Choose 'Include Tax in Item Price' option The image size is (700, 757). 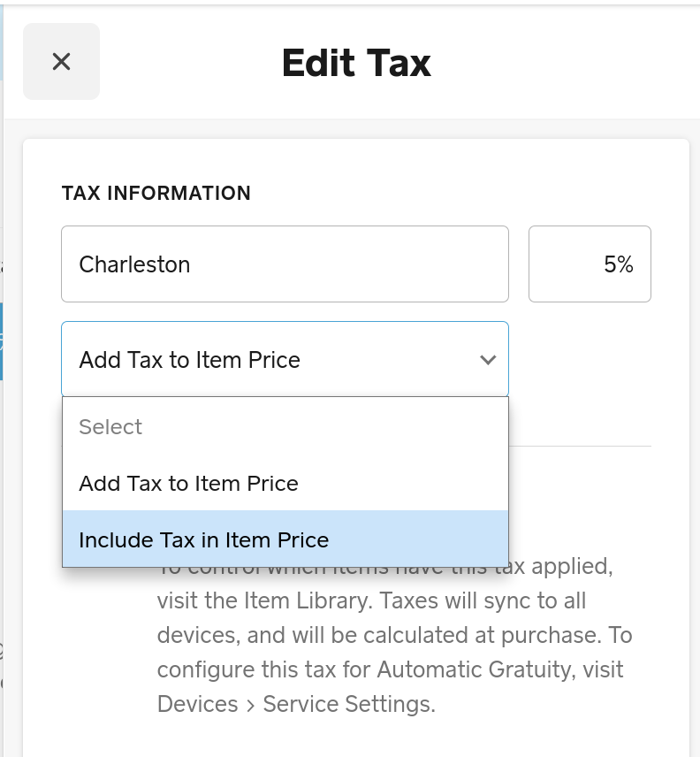pyautogui.click(x=204, y=539)
